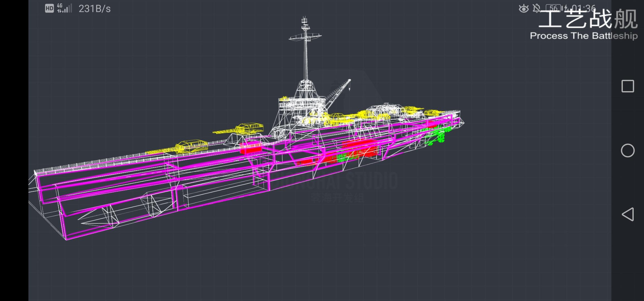Tap the 231B/s network speed readout
This screenshot has width=644, height=301.
(x=95, y=9)
